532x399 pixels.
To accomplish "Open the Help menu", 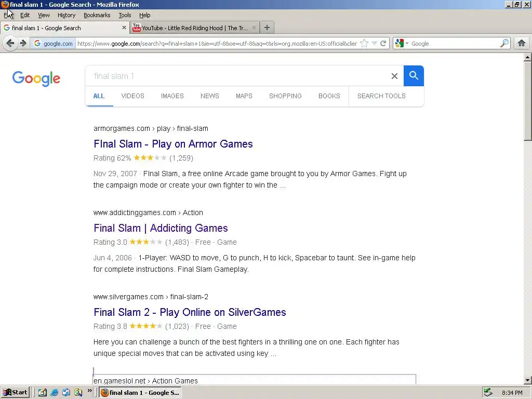I will coord(144,15).
